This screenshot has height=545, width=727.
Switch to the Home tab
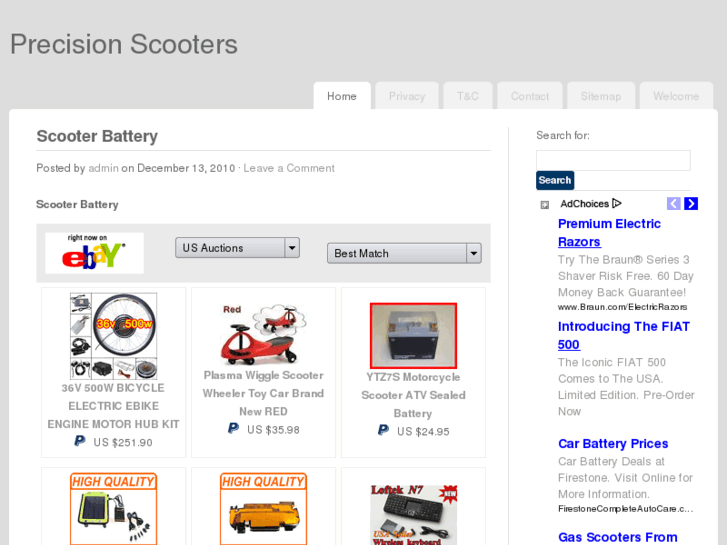[x=342, y=96]
